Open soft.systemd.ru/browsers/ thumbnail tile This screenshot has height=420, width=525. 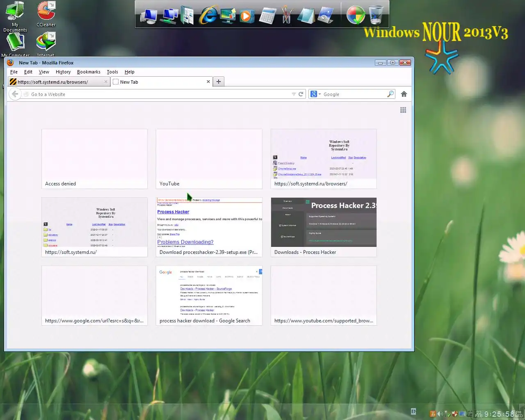tap(324, 159)
